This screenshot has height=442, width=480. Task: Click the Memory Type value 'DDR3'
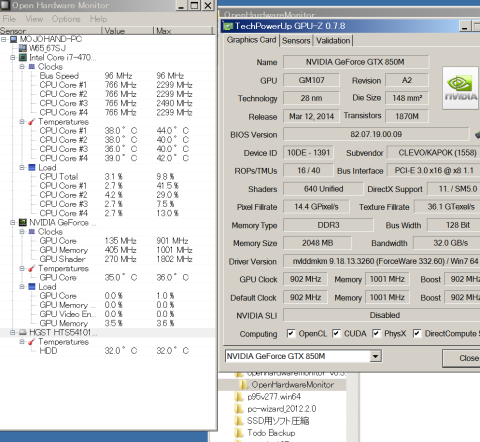pyautogui.click(x=328, y=225)
